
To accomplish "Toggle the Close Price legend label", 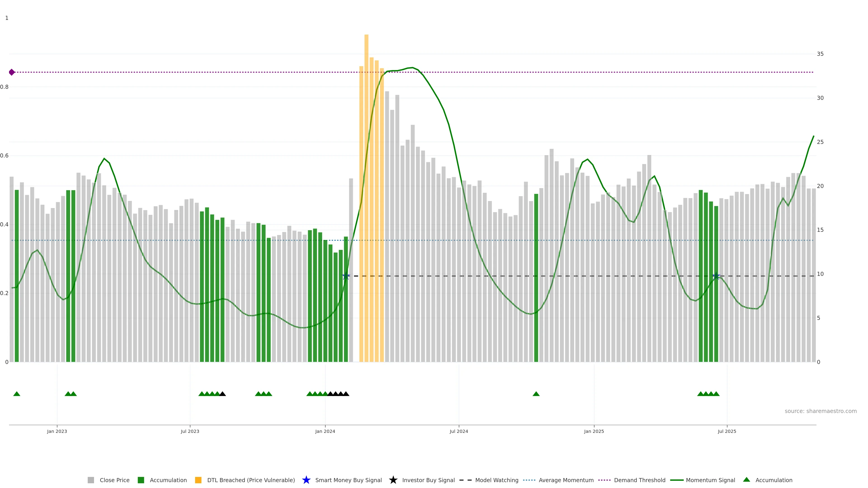I will pyautogui.click(x=115, y=480).
